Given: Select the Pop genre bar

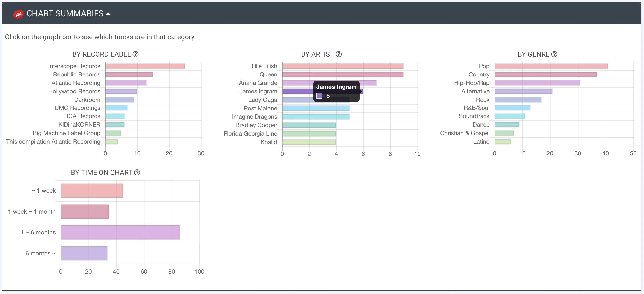Looking at the screenshot, I should coord(551,66).
